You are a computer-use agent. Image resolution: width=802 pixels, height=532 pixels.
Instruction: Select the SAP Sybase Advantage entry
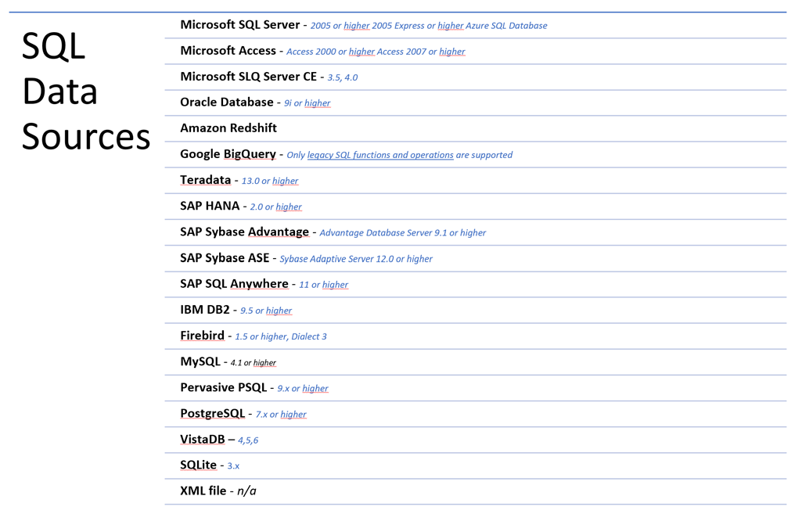(x=475, y=232)
